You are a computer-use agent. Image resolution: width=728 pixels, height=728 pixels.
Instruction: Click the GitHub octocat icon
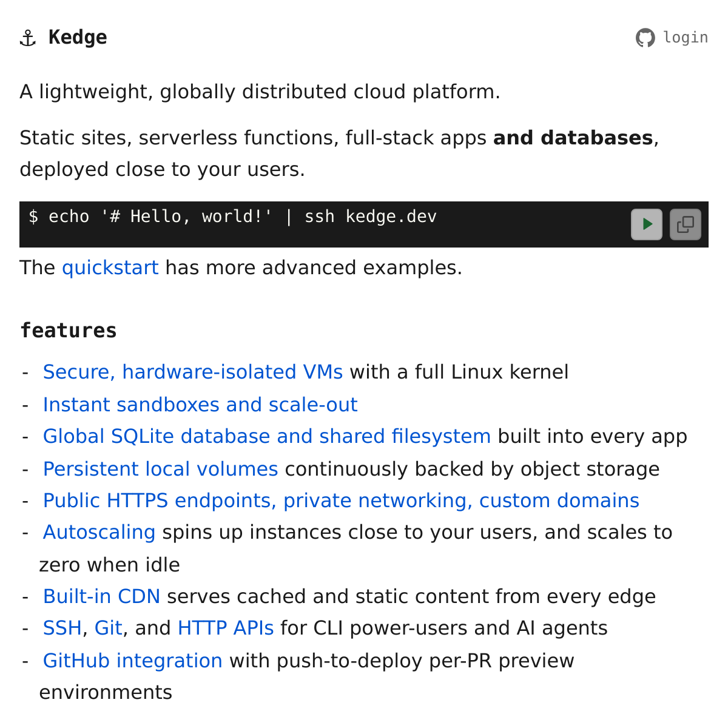click(645, 38)
